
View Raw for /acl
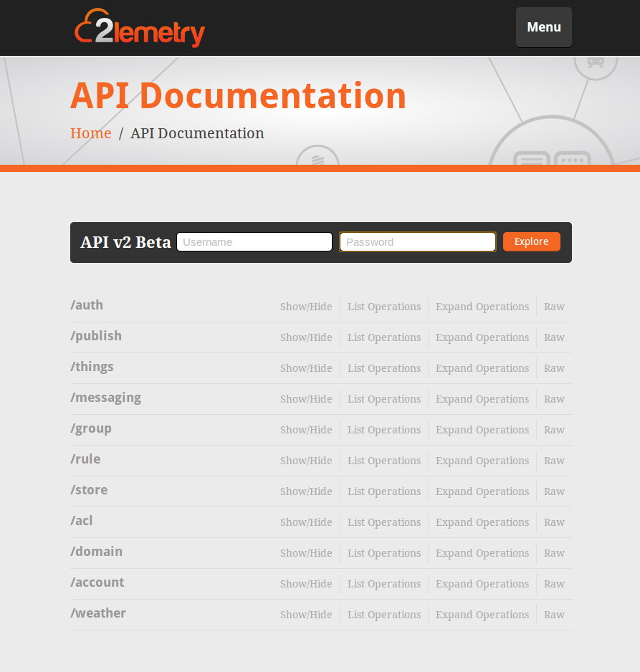pos(554,522)
